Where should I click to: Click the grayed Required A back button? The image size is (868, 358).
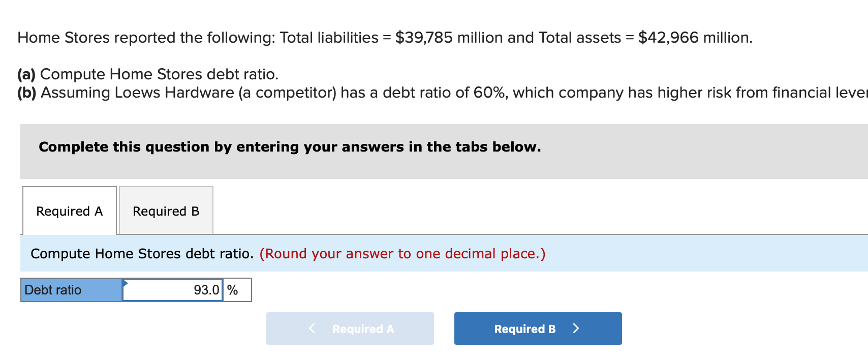(x=350, y=328)
